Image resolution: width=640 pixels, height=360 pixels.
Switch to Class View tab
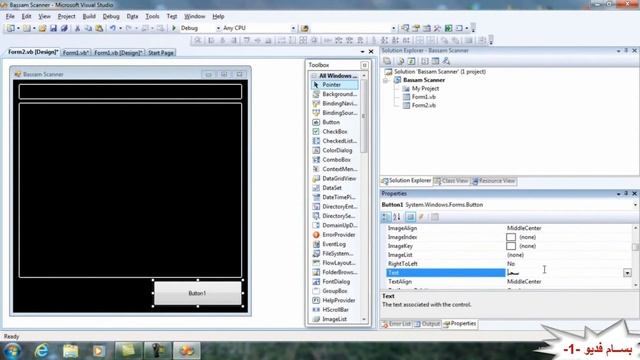(451, 181)
